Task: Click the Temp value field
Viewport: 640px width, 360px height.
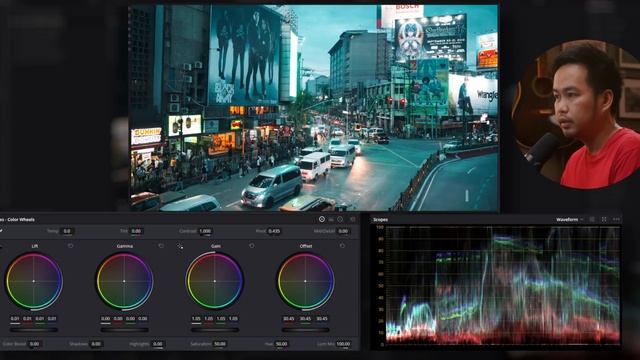Action: click(x=67, y=231)
